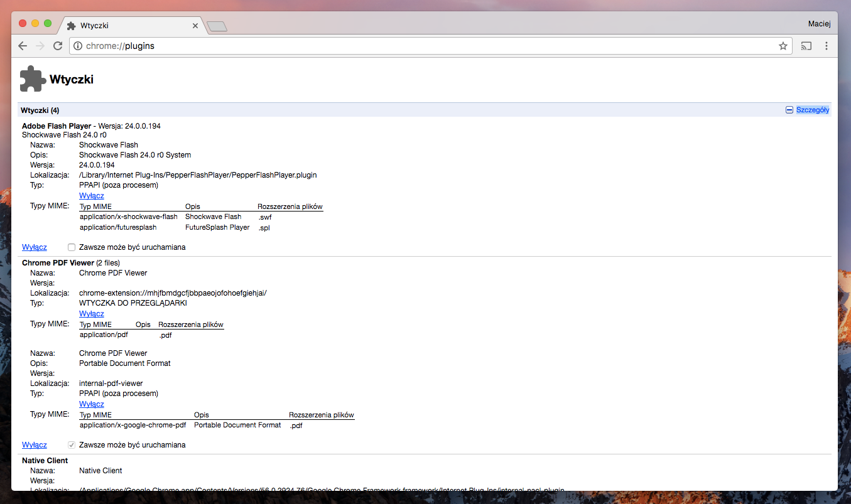Click the chrome-extension://mhjfbmdgcfjbbpaeojofohoefgiehjai/ location
The height and width of the screenshot is (504, 851).
click(x=173, y=293)
